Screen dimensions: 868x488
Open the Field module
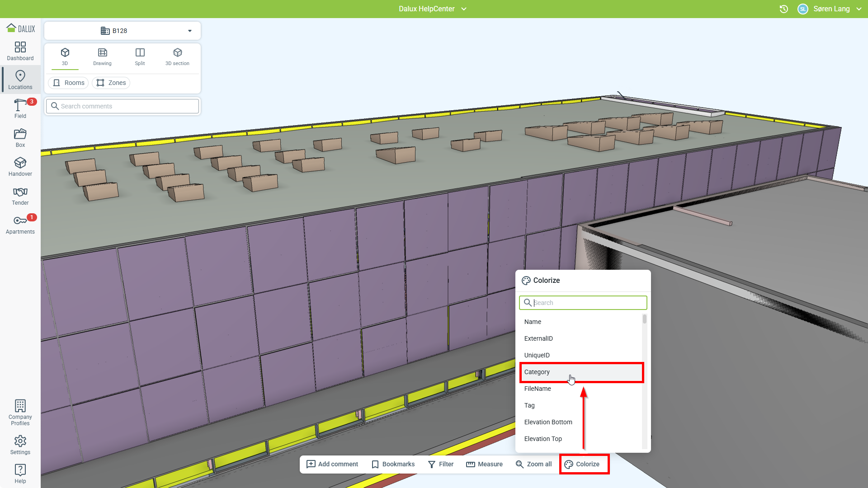[20, 109]
